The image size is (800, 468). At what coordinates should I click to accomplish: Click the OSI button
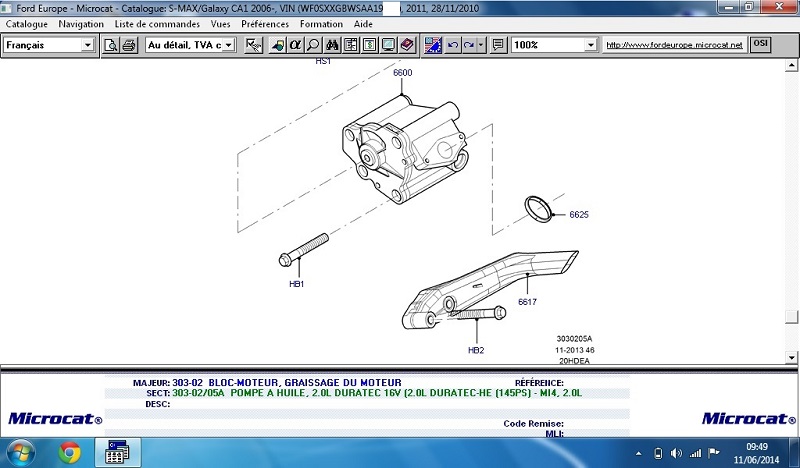760,44
